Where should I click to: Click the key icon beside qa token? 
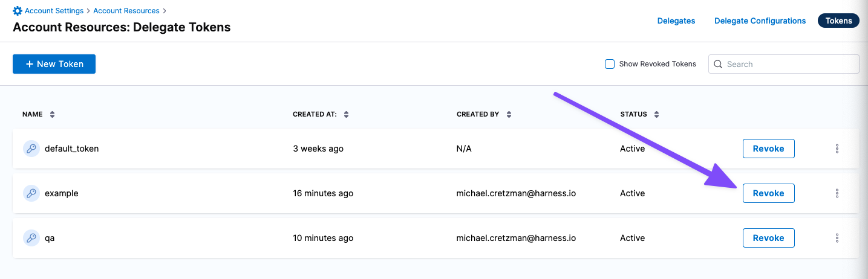pos(31,238)
